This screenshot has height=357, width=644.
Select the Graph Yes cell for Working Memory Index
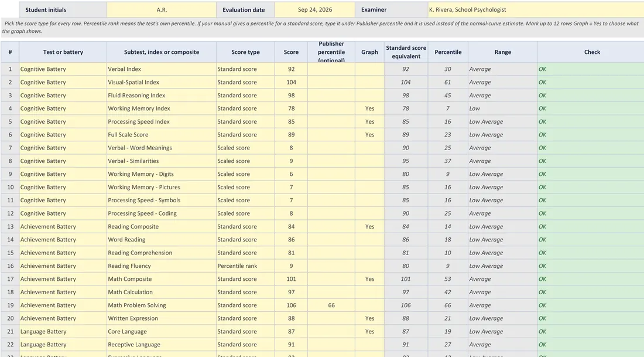click(x=369, y=108)
